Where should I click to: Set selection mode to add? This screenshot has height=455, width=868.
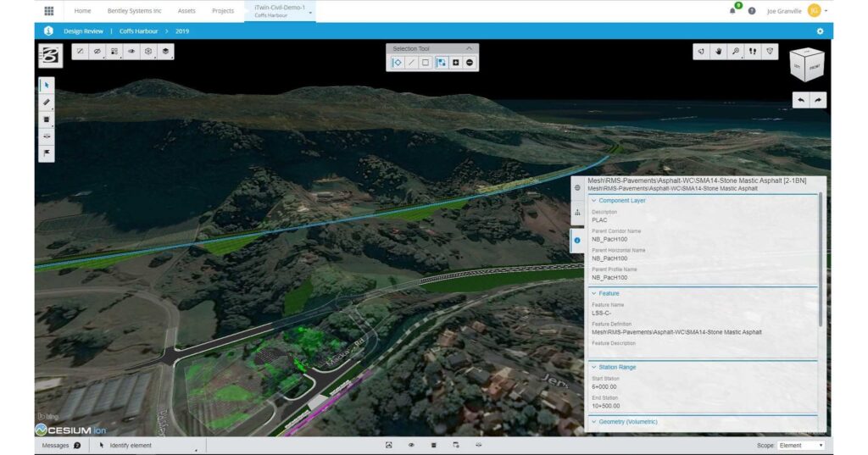(455, 63)
